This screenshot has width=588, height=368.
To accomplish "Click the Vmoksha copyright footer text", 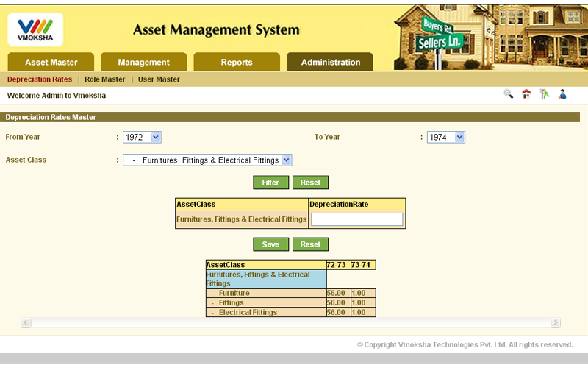I will click(465, 344).
